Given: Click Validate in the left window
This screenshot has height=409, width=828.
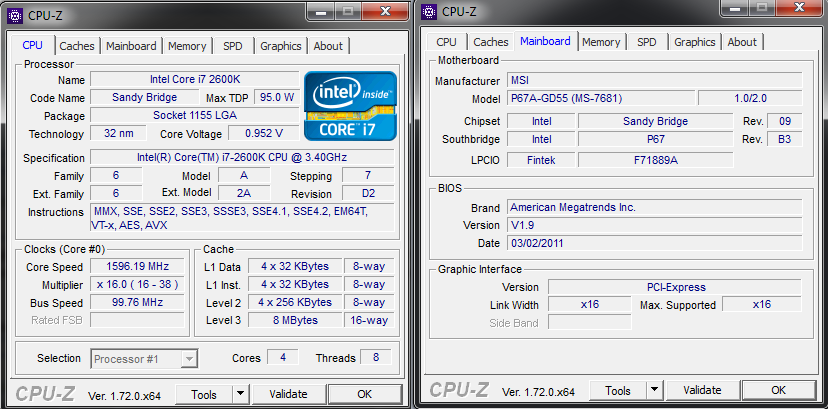Looking at the screenshot, I should coord(288,394).
